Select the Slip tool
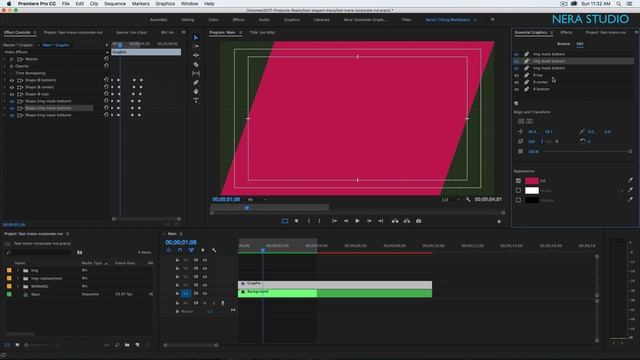This screenshot has width=640, height=360. (x=196, y=73)
